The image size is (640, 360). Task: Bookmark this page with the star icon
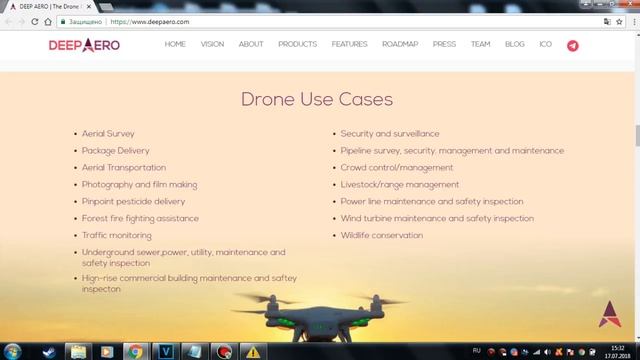[619, 22]
